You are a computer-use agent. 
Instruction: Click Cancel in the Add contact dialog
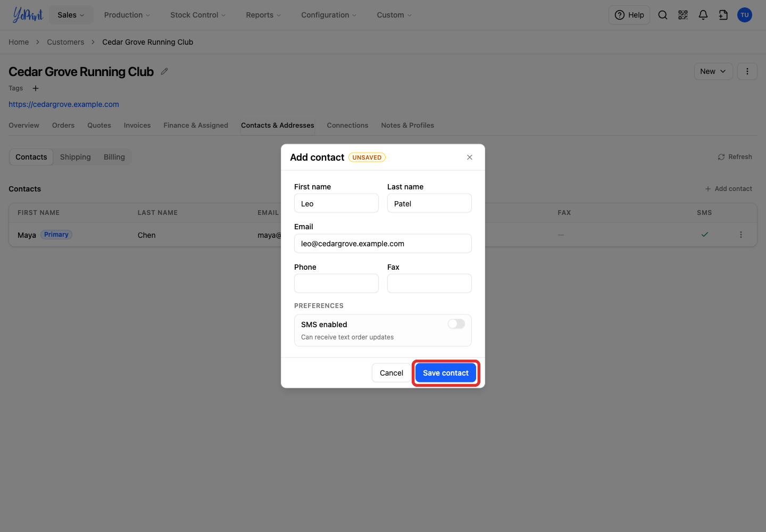392,373
